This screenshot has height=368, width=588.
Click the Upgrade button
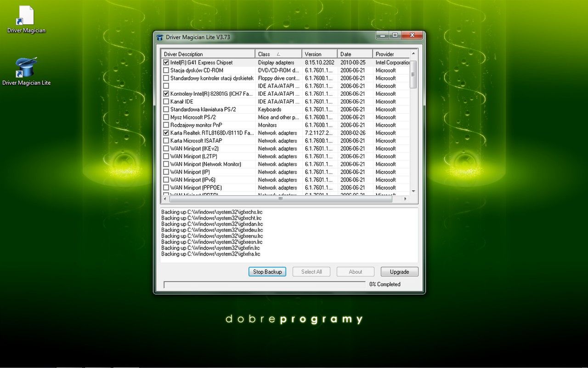(x=399, y=272)
